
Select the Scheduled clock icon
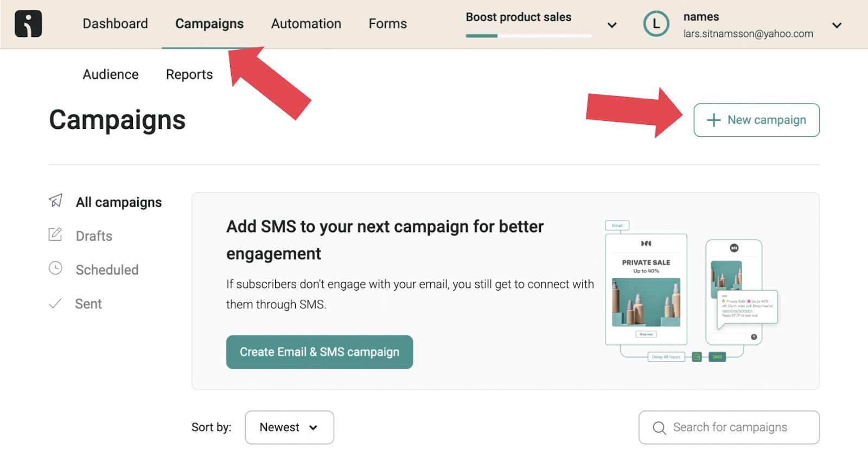55,268
